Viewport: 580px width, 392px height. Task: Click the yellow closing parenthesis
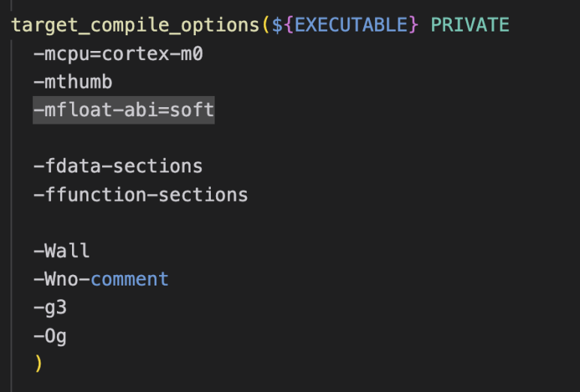point(38,364)
